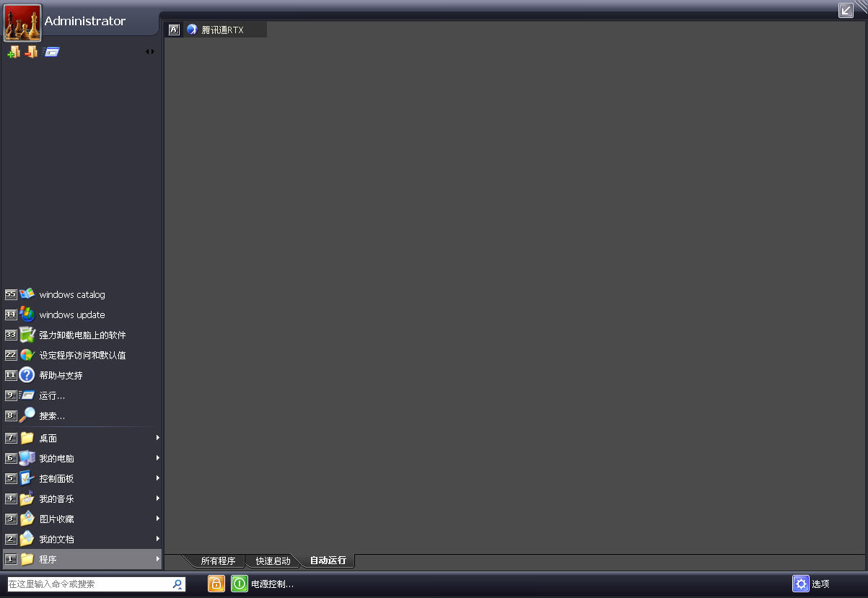Click the 设定程序访问和默认值 icon
This screenshot has width=868, height=598.
(27, 355)
